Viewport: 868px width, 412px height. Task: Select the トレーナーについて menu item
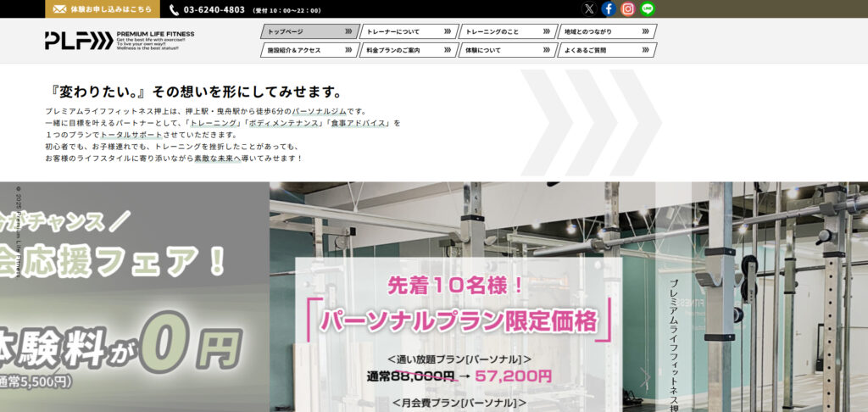[x=406, y=31]
